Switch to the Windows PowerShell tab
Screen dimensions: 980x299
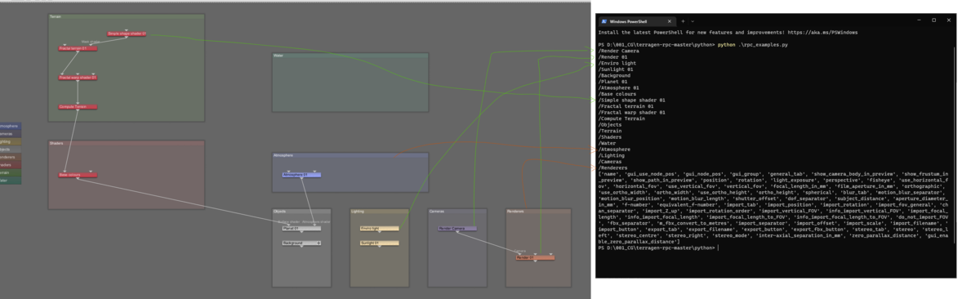(x=638, y=21)
